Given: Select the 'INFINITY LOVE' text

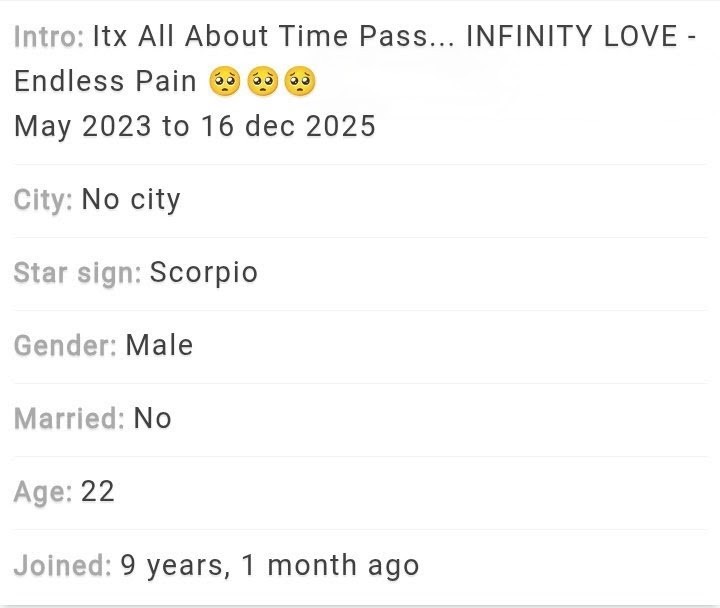Looking at the screenshot, I should point(572,36).
